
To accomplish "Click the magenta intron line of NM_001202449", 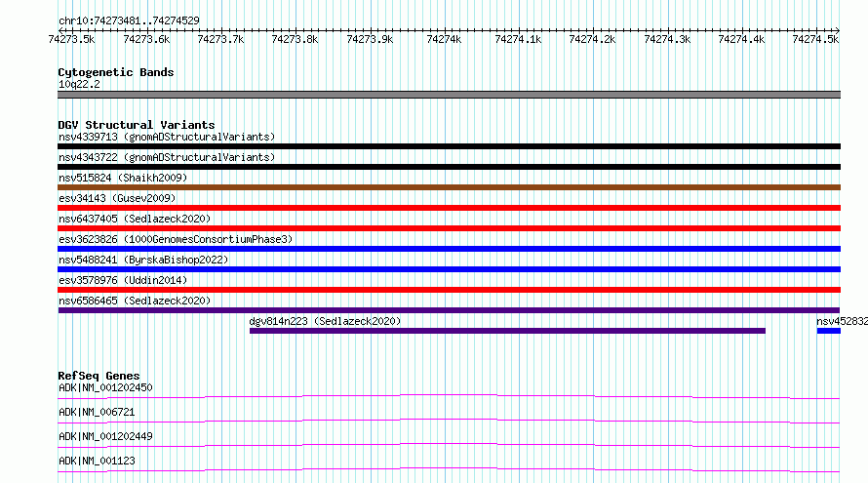I will point(449,445).
